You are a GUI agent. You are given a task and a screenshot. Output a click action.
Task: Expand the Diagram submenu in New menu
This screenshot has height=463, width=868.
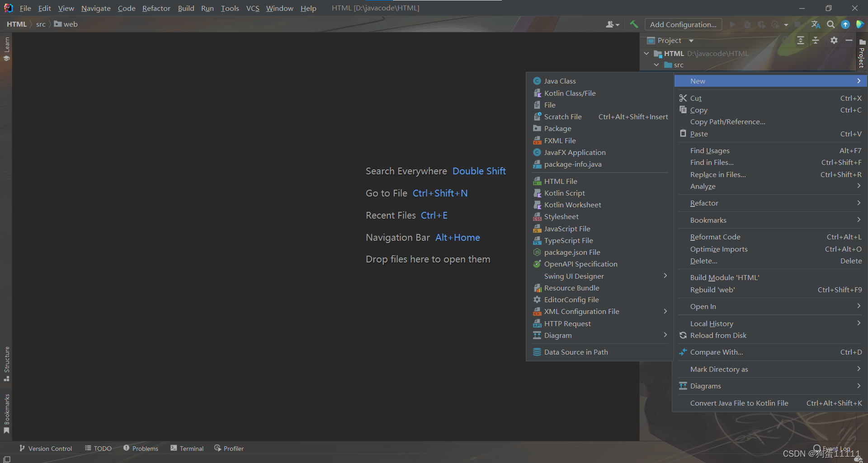pos(600,335)
